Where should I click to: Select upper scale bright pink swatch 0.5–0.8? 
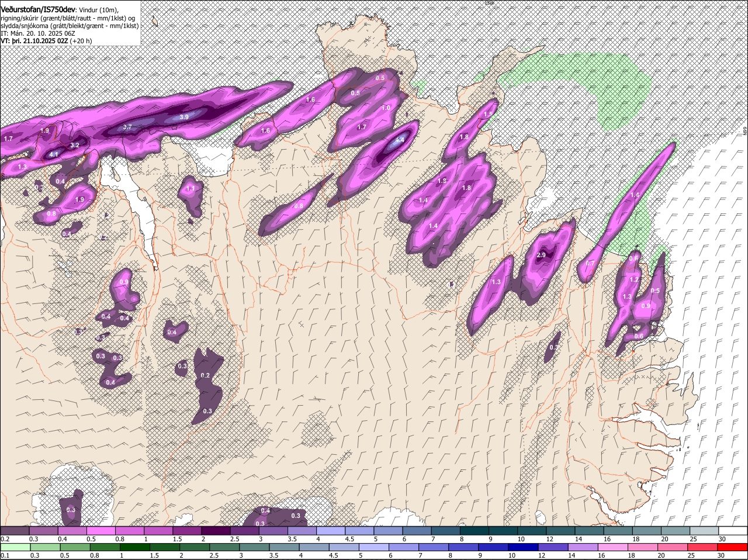101,530
